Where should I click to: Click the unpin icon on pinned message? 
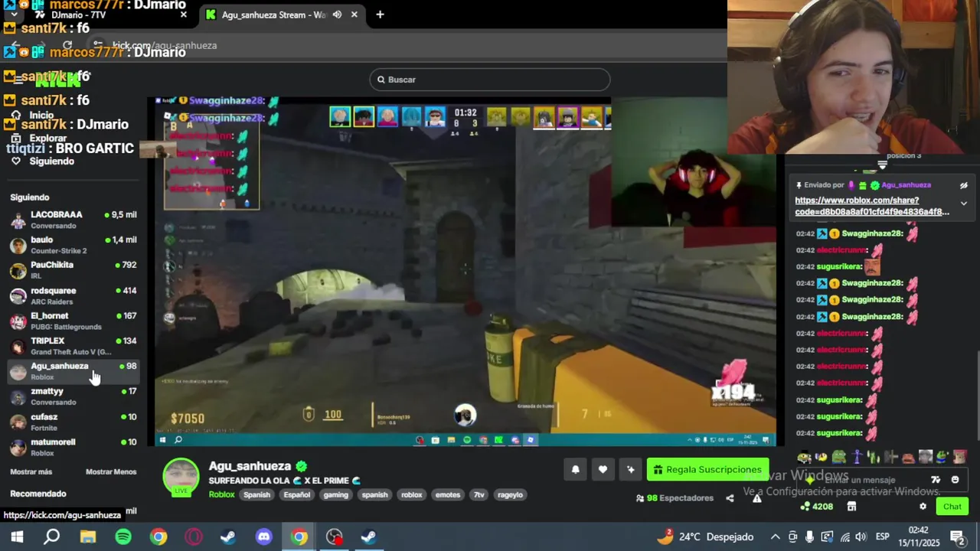[x=964, y=185]
